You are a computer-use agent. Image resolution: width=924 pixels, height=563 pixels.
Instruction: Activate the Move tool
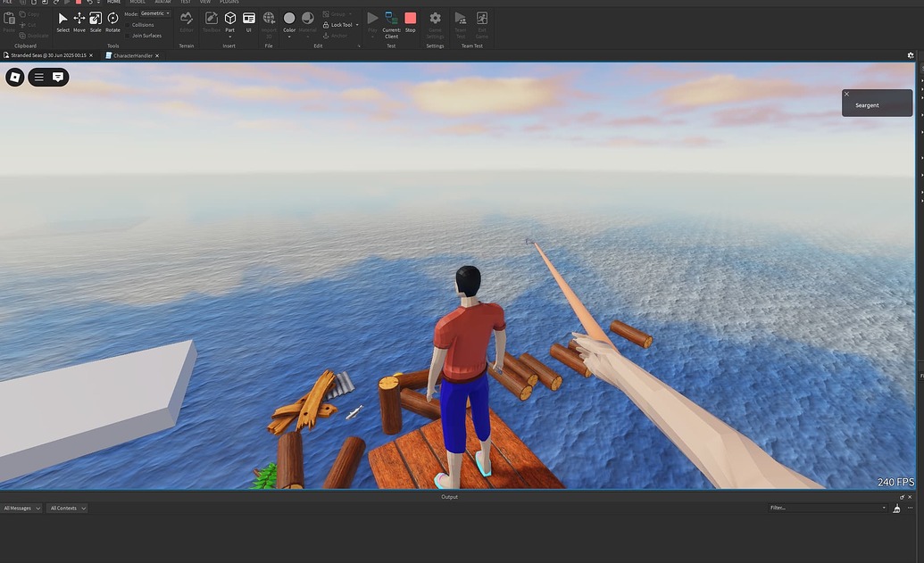click(79, 21)
